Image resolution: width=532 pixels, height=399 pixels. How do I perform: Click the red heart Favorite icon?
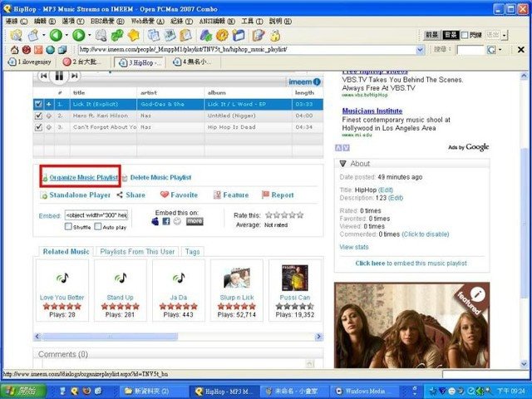click(x=165, y=195)
